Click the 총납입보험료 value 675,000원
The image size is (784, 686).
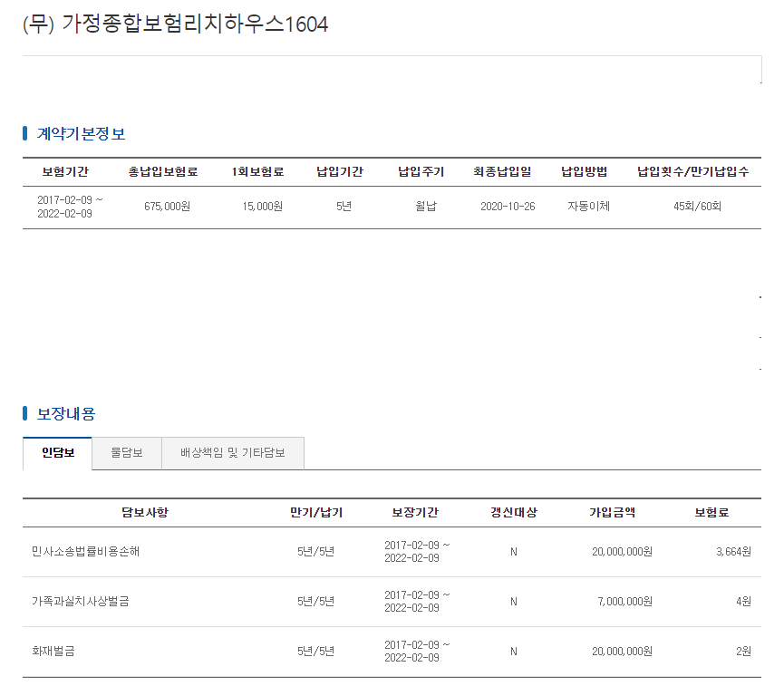pos(167,207)
